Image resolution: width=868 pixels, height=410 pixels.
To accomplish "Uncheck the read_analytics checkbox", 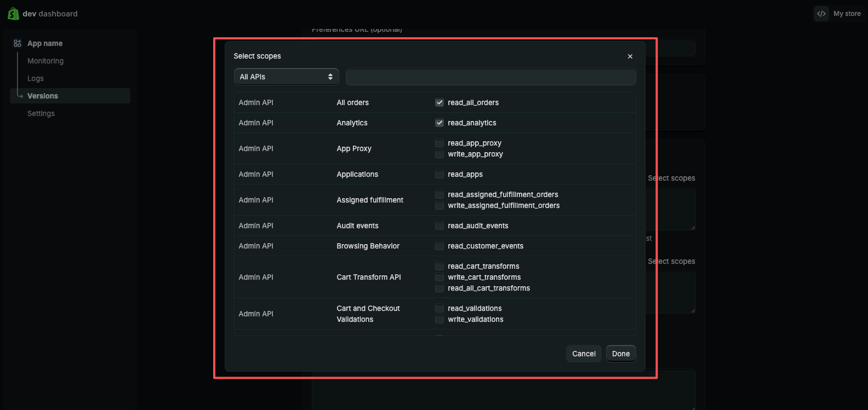I will coord(439,123).
